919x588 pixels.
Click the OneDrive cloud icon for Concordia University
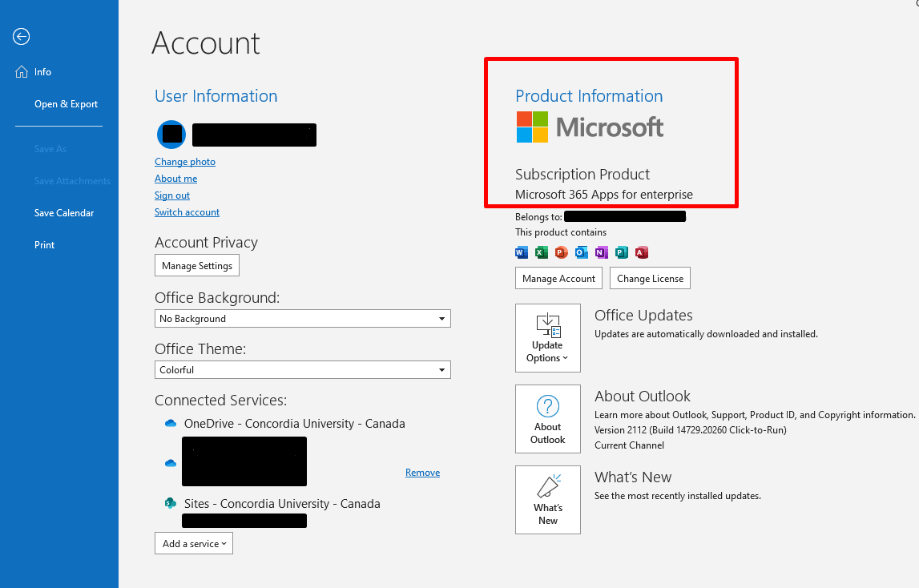(171, 423)
